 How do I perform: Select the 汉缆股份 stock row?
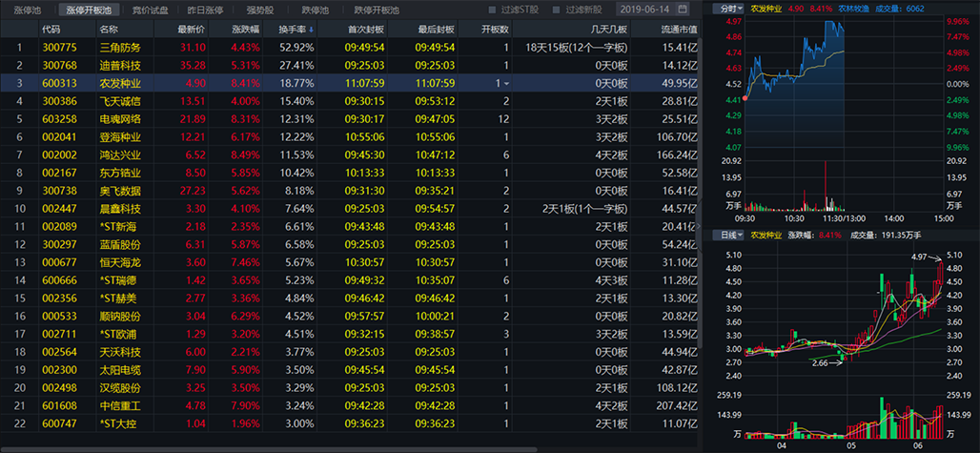[349, 387]
